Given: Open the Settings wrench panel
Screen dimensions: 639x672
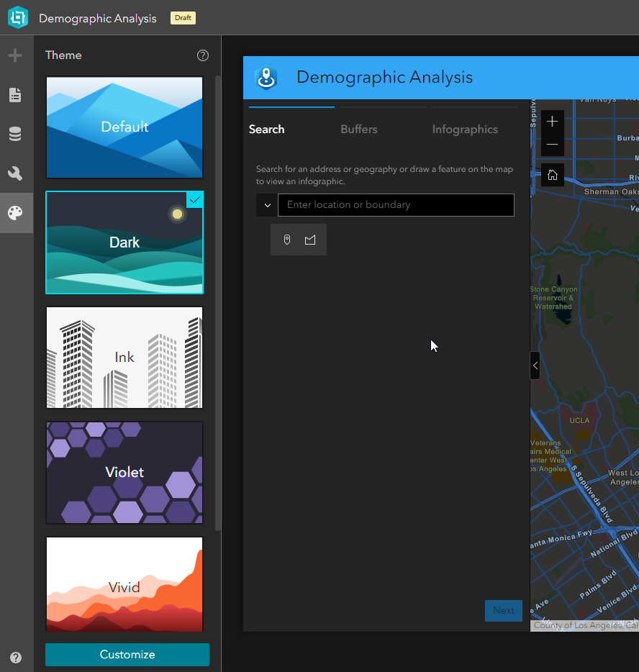Looking at the screenshot, I should click(15, 173).
